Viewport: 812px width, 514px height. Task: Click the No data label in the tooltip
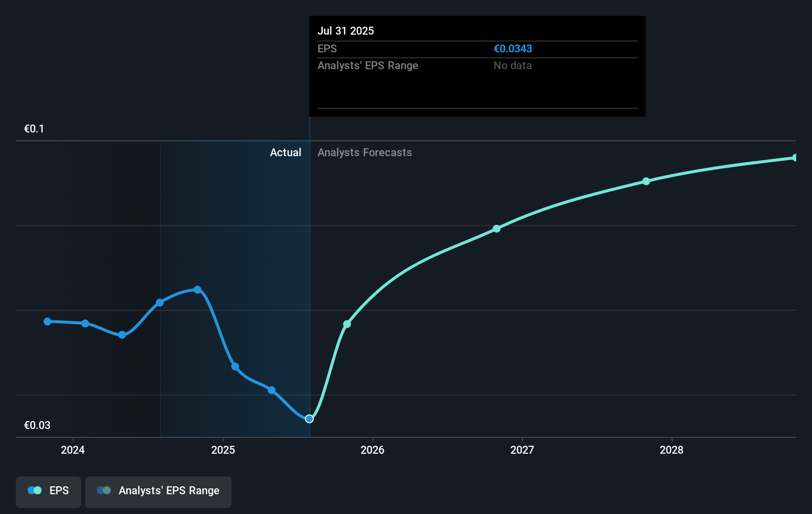click(512, 65)
